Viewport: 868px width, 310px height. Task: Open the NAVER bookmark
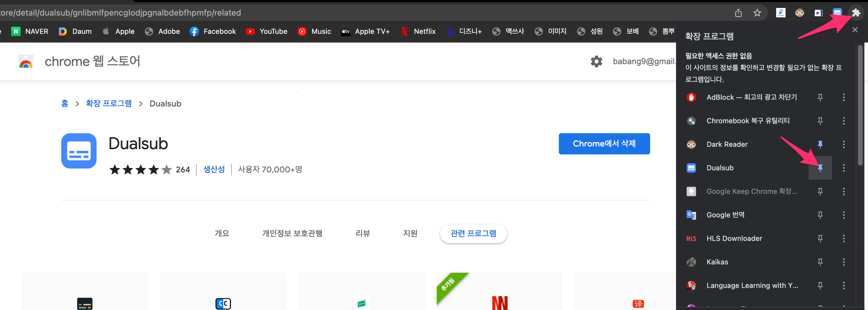(x=30, y=31)
